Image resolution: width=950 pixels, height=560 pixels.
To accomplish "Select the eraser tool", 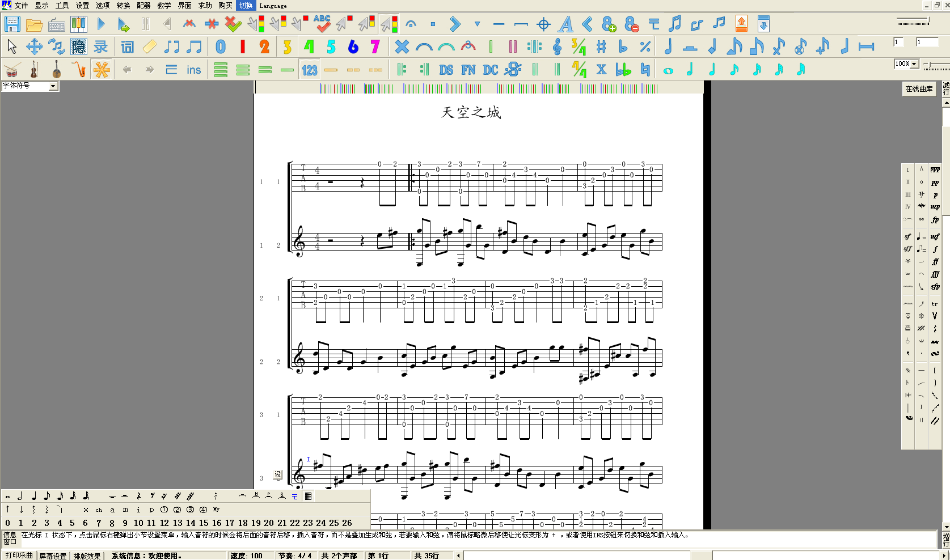I will coord(150,46).
